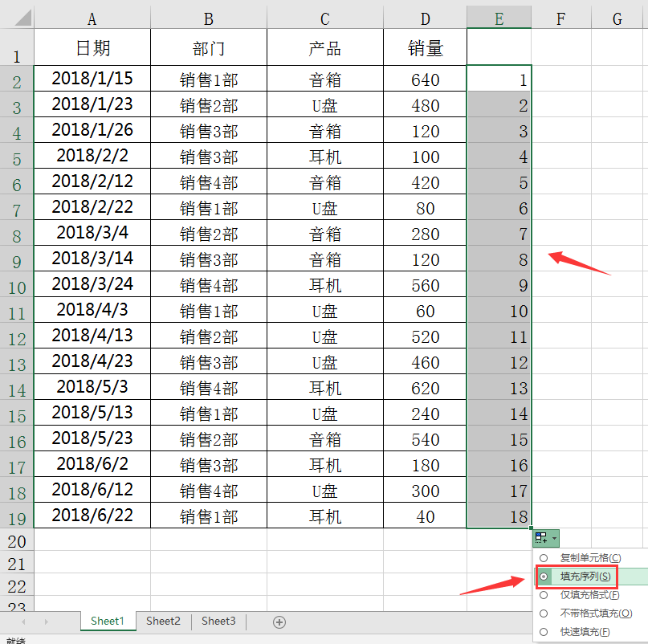The width and height of the screenshot is (648, 644).
Task: Click 销售4部 in the 2018/2/12 row
Action: coord(209,181)
